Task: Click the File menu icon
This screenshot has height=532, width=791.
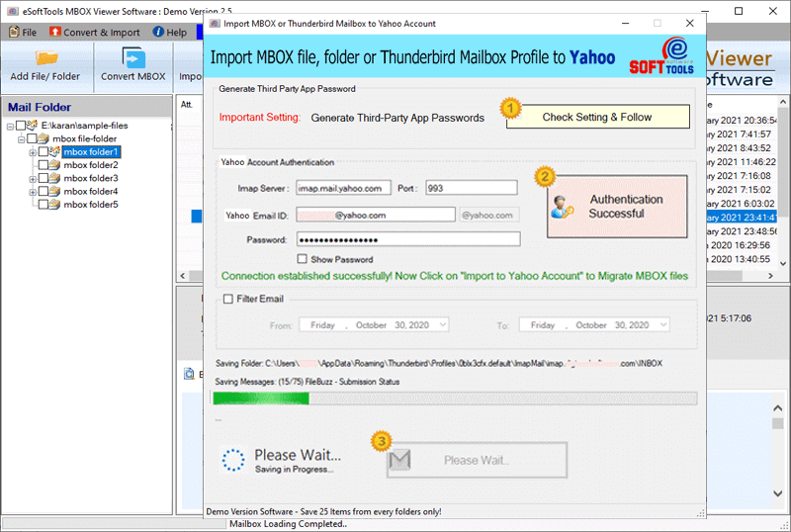Action: click(x=14, y=32)
